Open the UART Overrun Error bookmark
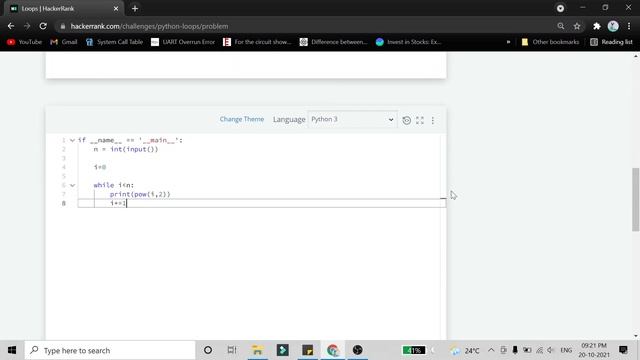 click(183, 42)
